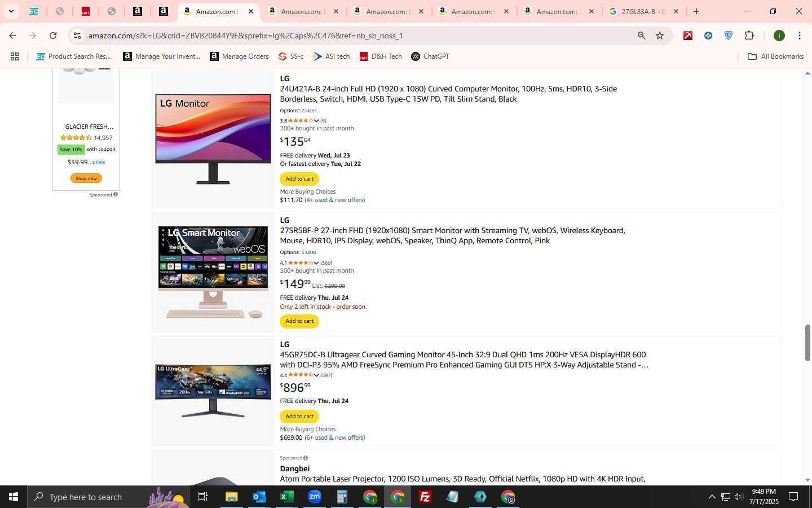This screenshot has height=508, width=812.
Task: Click the LG 24-inch curved monitor thumbnail
Action: (213, 139)
